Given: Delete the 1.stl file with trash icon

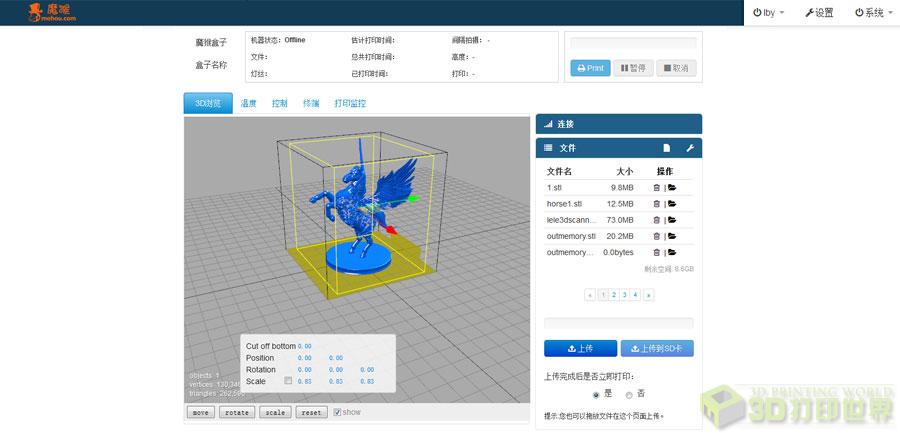Looking at the screenshot, I should (x=657, y=187).
